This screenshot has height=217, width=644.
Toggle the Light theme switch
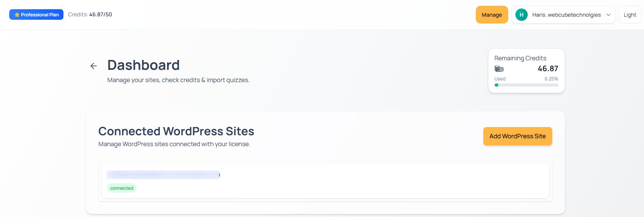tap(630, 15)
